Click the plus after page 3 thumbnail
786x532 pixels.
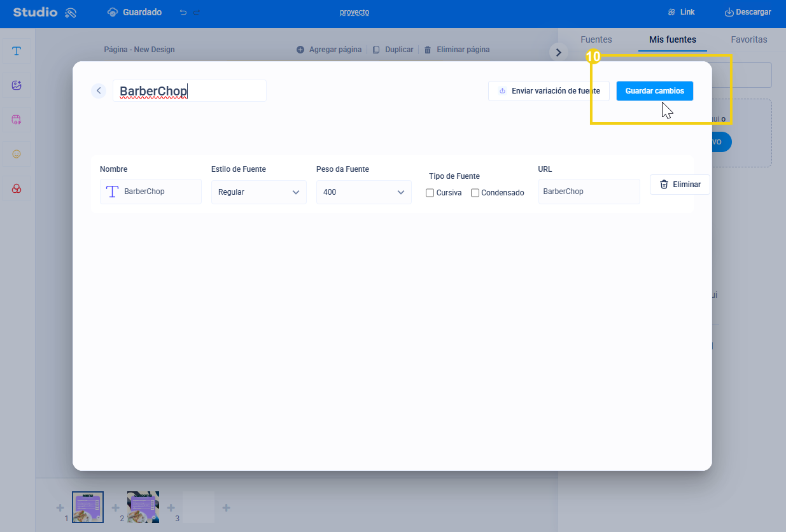(x=226, y=508)
